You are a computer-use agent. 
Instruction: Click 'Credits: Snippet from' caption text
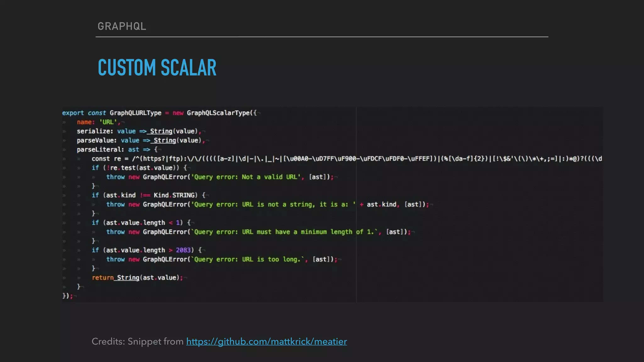coord(137,342)
